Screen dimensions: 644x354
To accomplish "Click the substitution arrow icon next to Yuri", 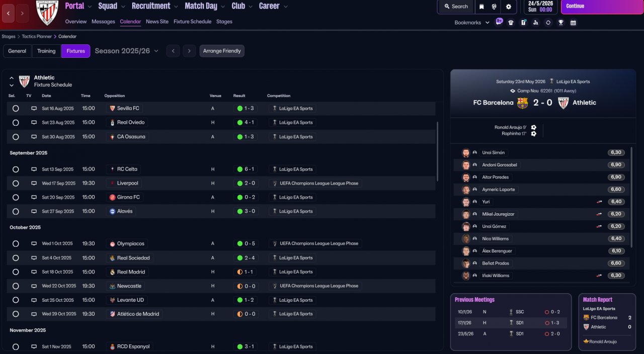I will pyautogui.click(x=599, y=202).
